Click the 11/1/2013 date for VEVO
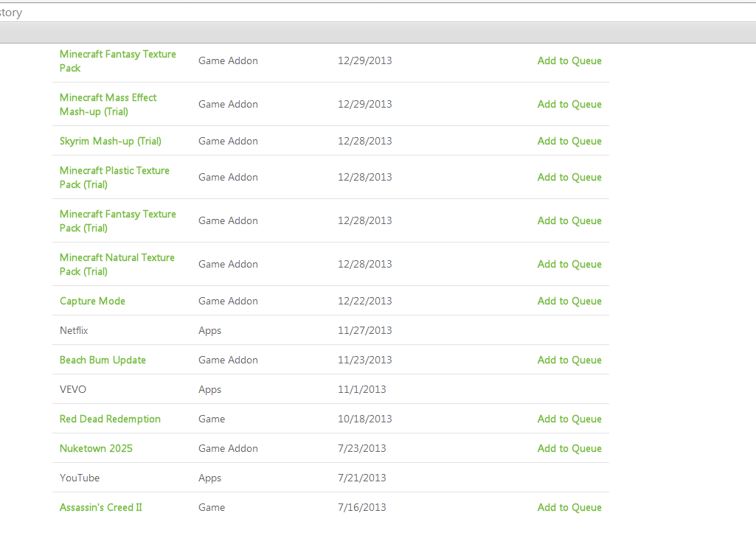 click(362, 389)
